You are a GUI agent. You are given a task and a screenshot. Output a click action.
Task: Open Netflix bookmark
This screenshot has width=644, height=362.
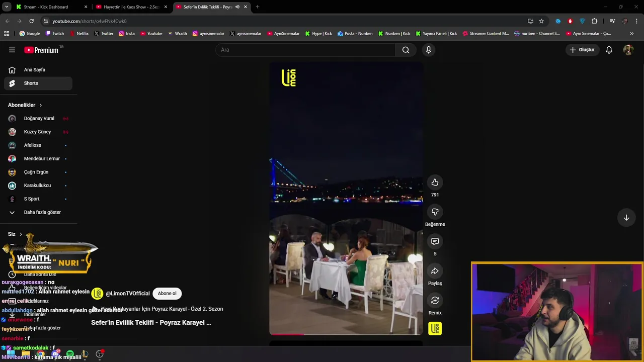pyautogui.click(x=79, y=34)
